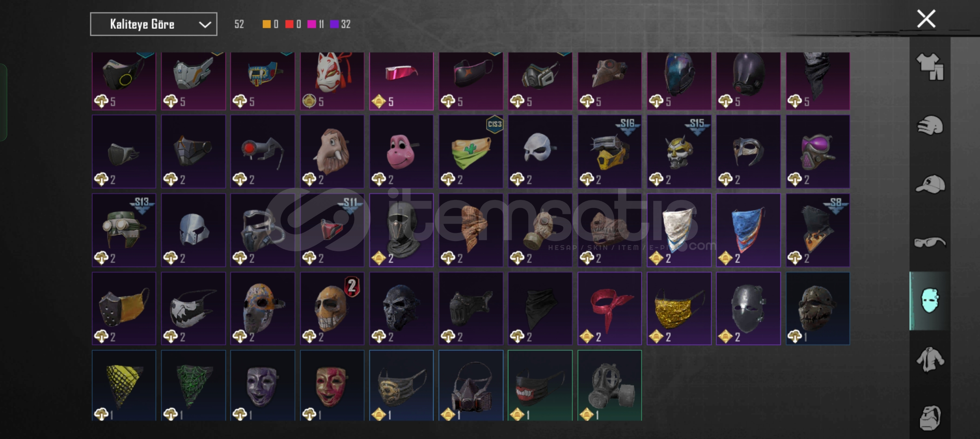Select the pink visor glasses item
980x439 pixels.
click(401, 81)
